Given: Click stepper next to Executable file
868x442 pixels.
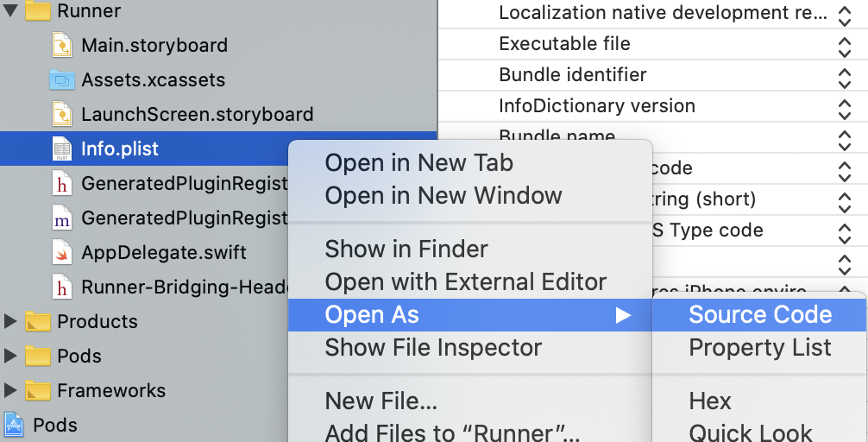Looking at the screenshot, I should pyautogui.click(x=845, y=45).
